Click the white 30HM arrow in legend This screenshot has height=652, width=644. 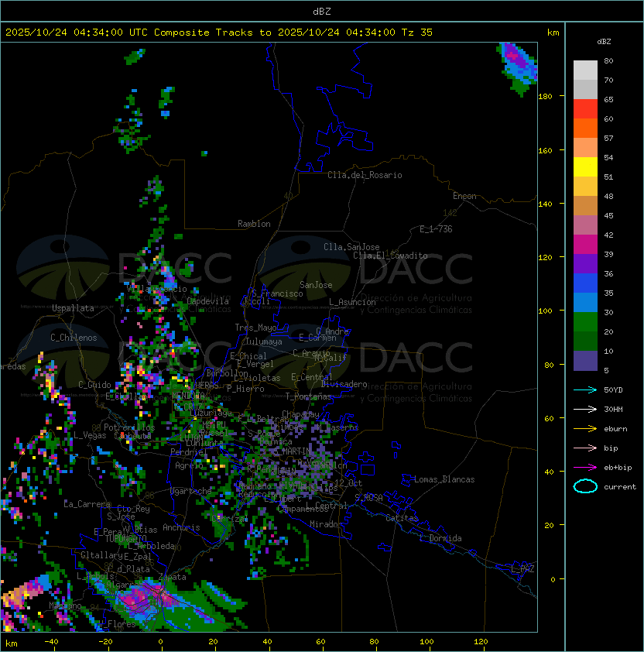(x=585, y=409)
